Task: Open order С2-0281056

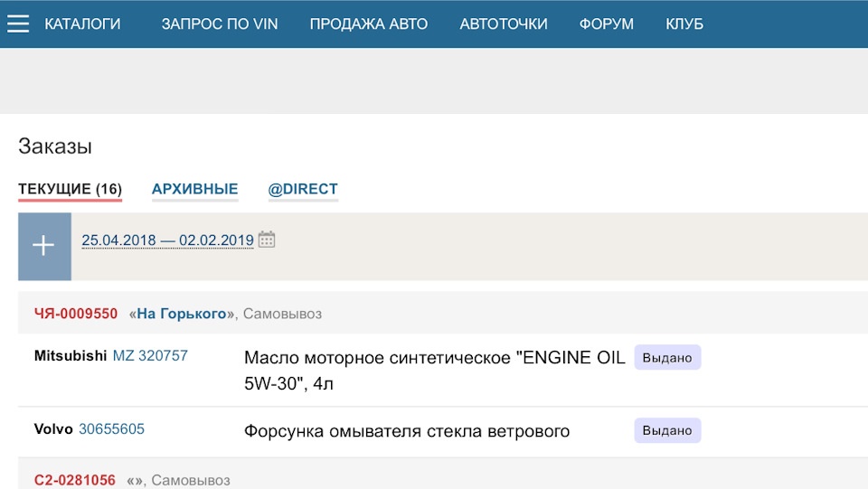Action: click(x=75, y=480)
